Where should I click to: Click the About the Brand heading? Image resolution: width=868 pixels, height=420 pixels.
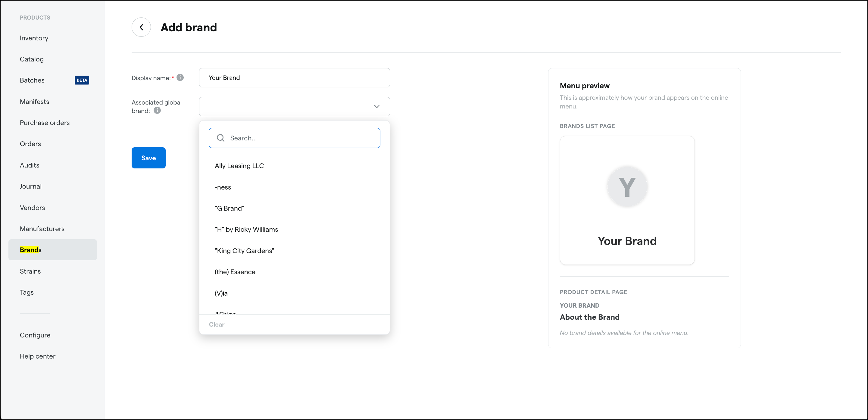pos(590,317)
